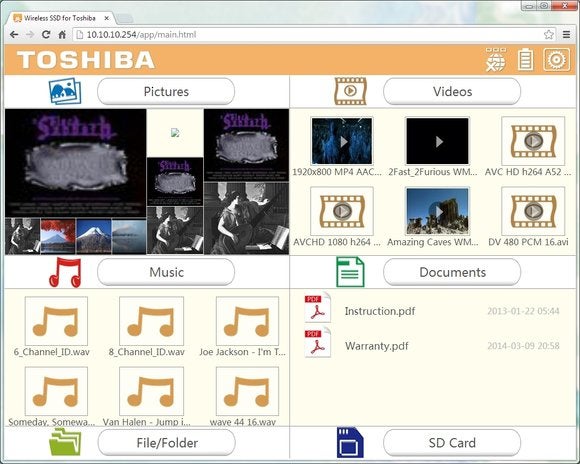Open the 2Fast_2Furious WM video thumbnail
Viewport: 580px width, 464px height.
tap(437, 141)
